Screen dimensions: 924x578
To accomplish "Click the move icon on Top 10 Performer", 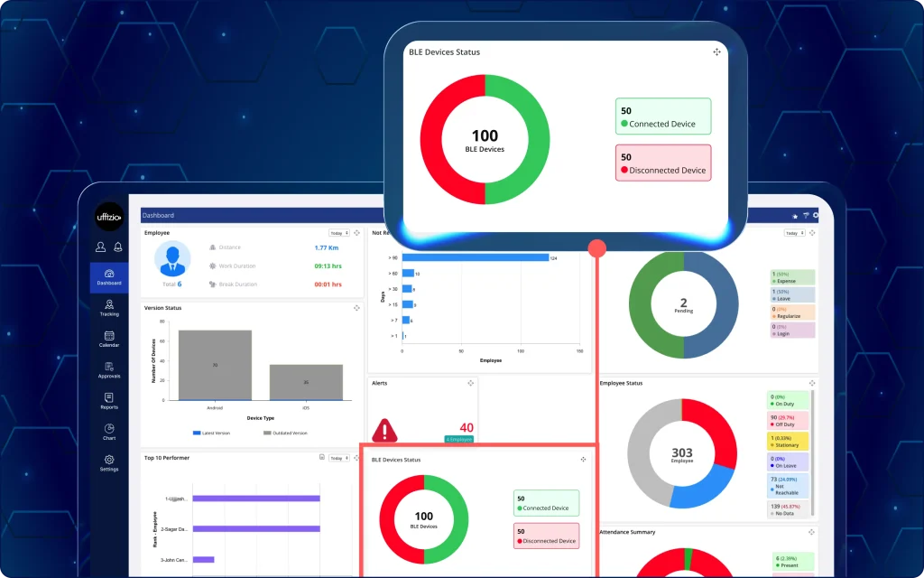I will pyautogui.click(x=356, y=458).
